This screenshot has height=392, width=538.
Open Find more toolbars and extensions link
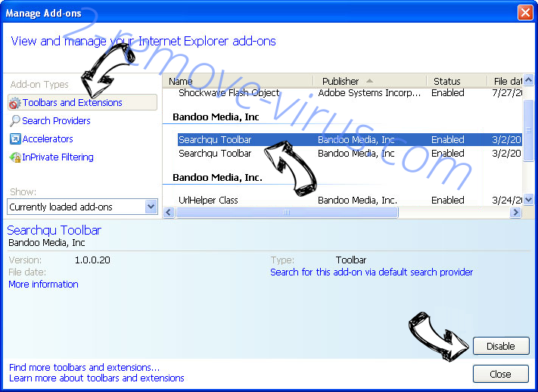tap(85, 368)
